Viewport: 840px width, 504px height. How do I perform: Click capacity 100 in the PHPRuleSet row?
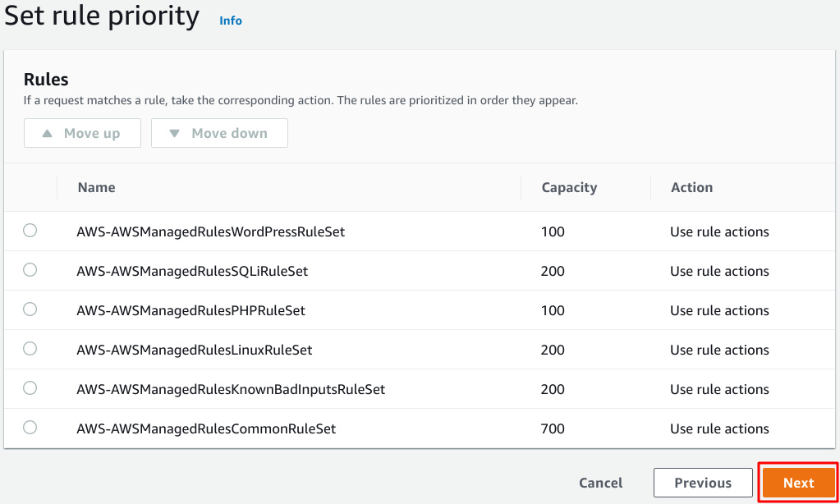click(553, 310)
